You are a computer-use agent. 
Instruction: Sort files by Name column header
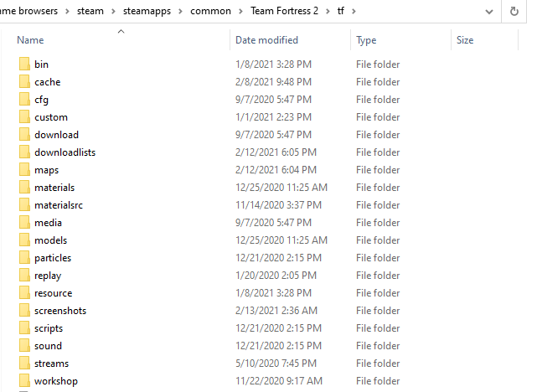tap(30, 40)
